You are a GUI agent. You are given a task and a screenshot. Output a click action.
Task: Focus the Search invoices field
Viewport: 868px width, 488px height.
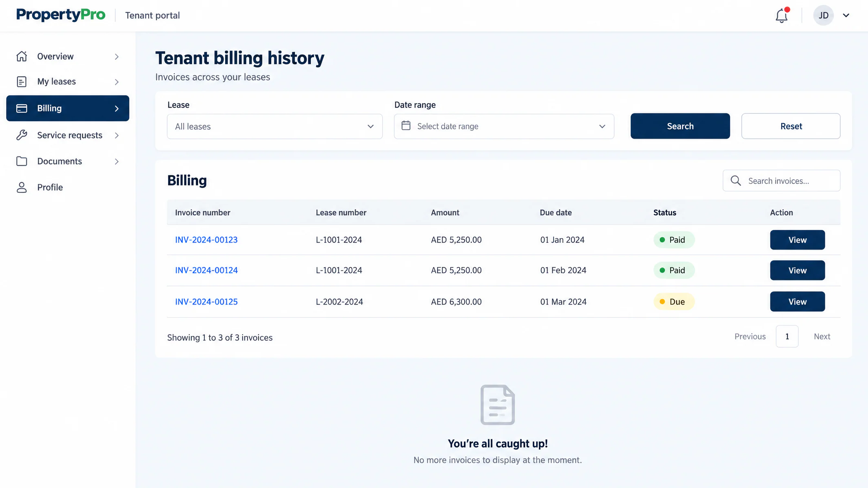[781, 181]
